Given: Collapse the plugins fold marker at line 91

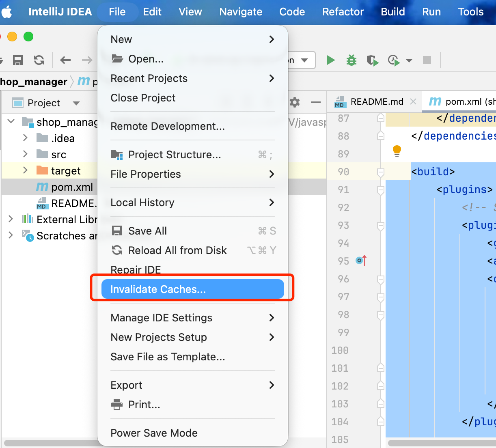Looking at the screenshot, I should [380, 190].
